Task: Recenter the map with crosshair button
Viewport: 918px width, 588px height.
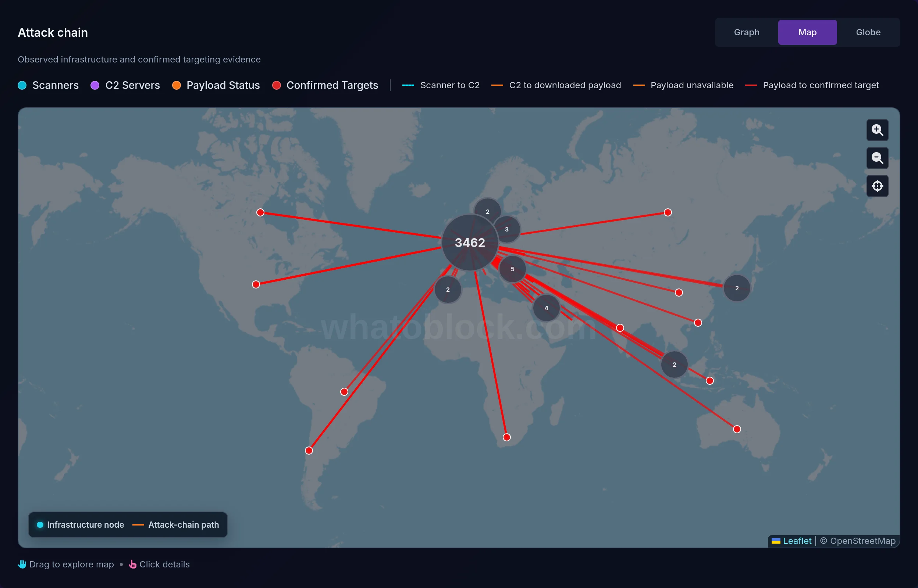Action: (x=877, y=186)
